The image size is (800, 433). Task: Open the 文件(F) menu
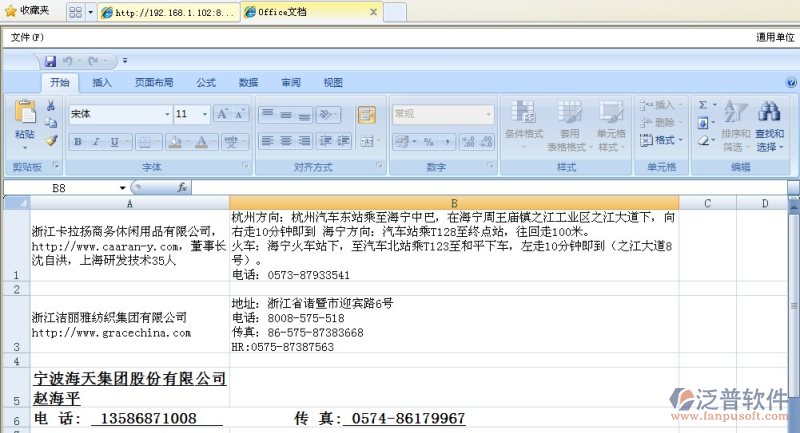coord(28,37)
